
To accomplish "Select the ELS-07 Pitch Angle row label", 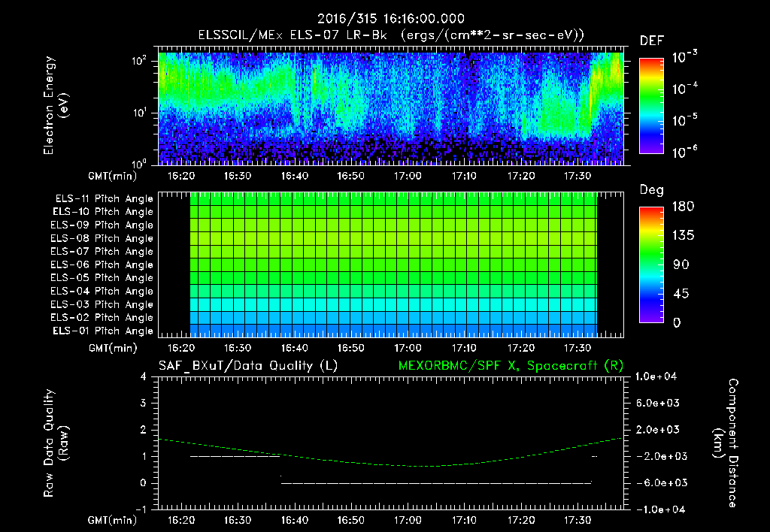I will (102, 251).
